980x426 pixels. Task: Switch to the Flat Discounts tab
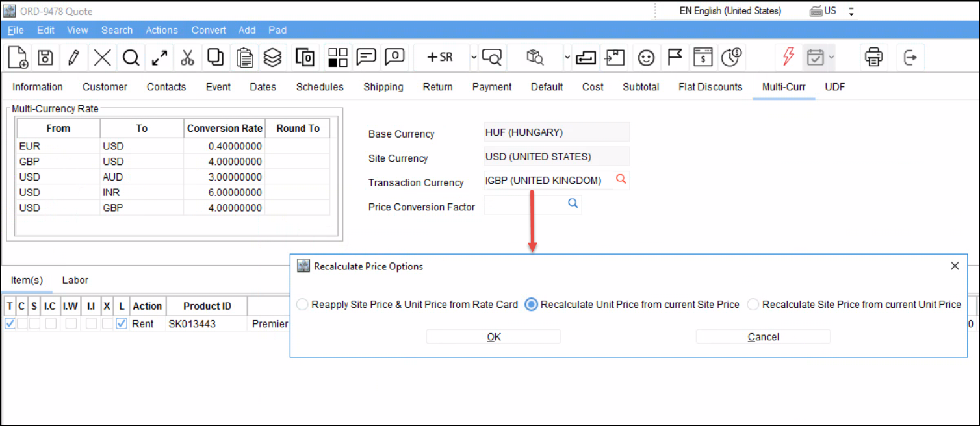coord(710,87)
